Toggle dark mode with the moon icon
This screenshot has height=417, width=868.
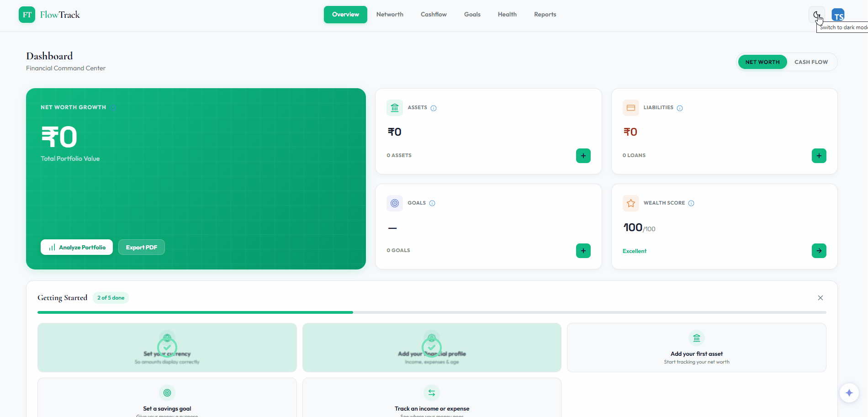tap(816, 15)
